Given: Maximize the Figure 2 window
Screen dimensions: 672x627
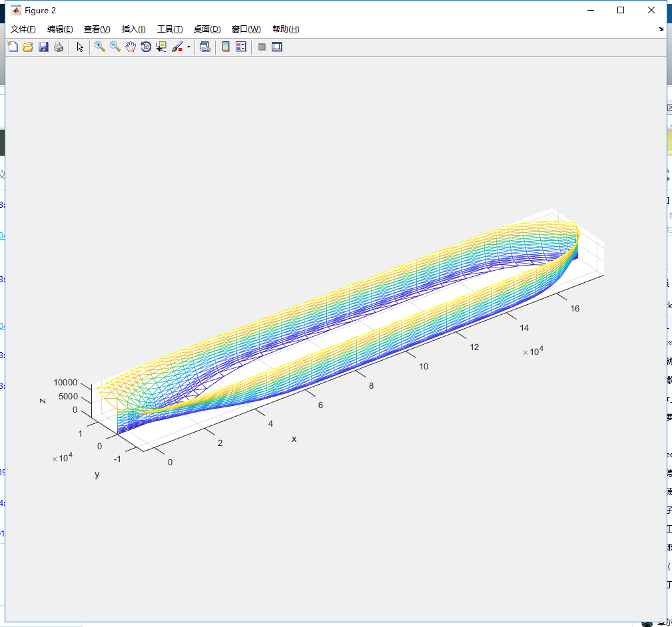Looking at the screenshot, I should coord(621,10).
